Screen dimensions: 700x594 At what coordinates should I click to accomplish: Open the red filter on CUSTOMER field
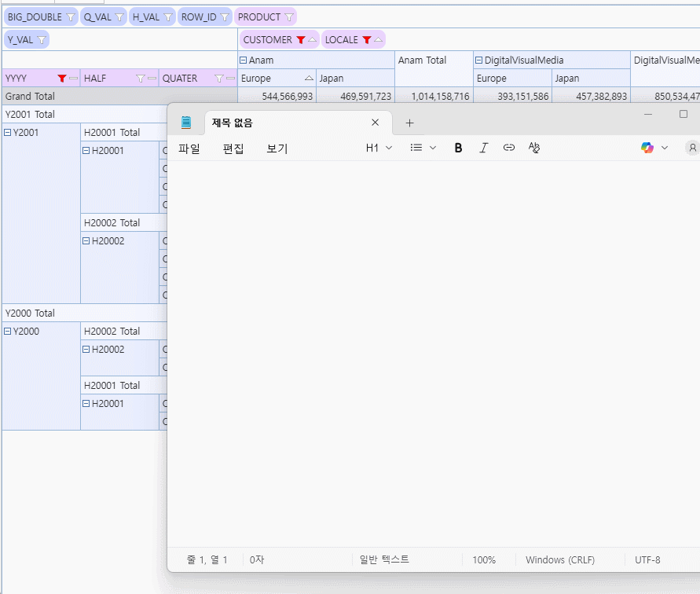[x=300, y=40]
